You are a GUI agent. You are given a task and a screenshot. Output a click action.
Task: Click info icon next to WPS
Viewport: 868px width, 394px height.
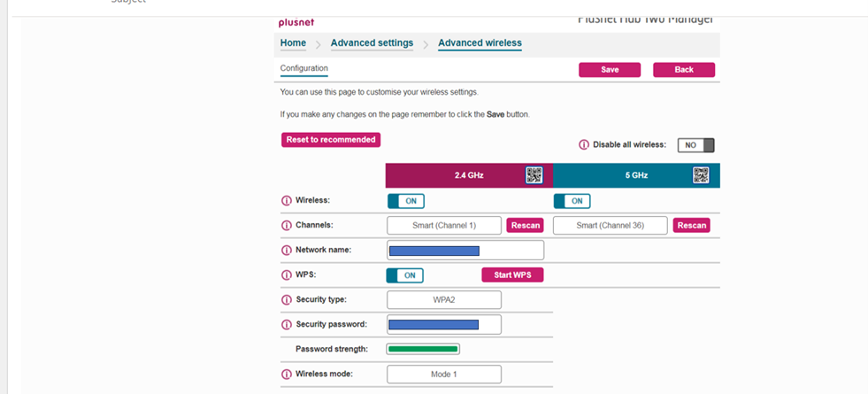pos(287,275)
